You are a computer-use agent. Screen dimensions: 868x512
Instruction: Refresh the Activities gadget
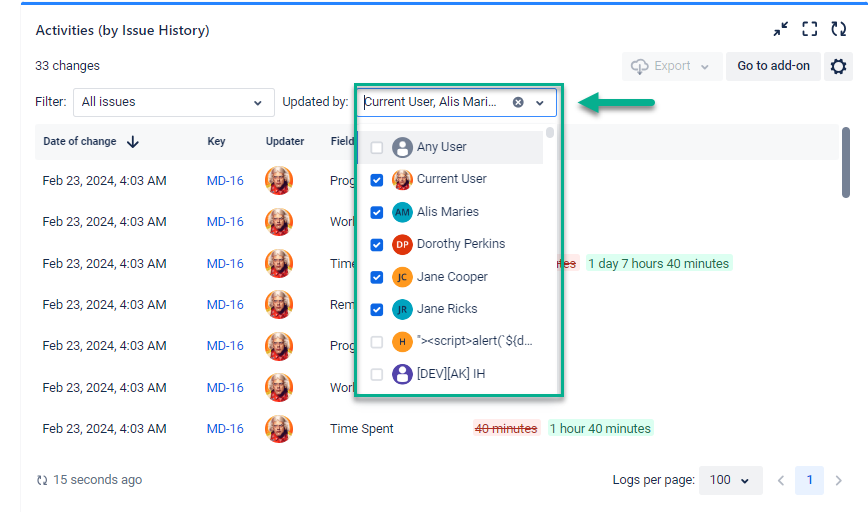pyautogui.click(x=839, y=30)
